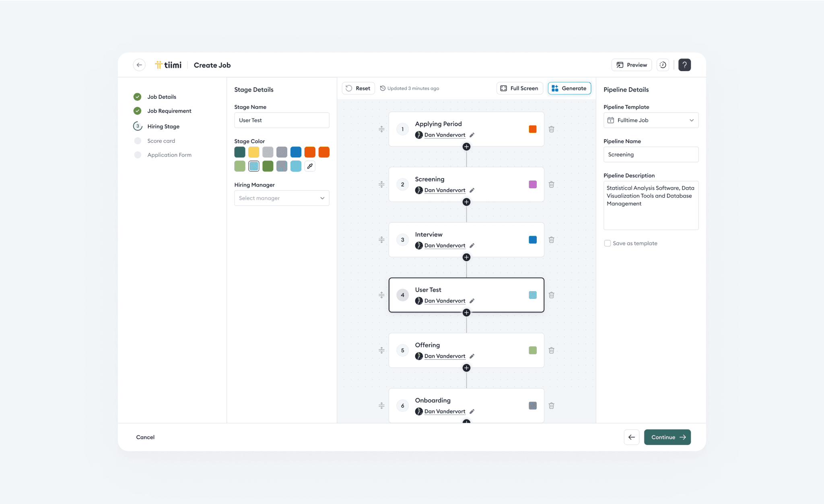Select the Hiring Stage step
Image resolution: width=824 pixels, height=504 pixels.
[x=138, y=126]
